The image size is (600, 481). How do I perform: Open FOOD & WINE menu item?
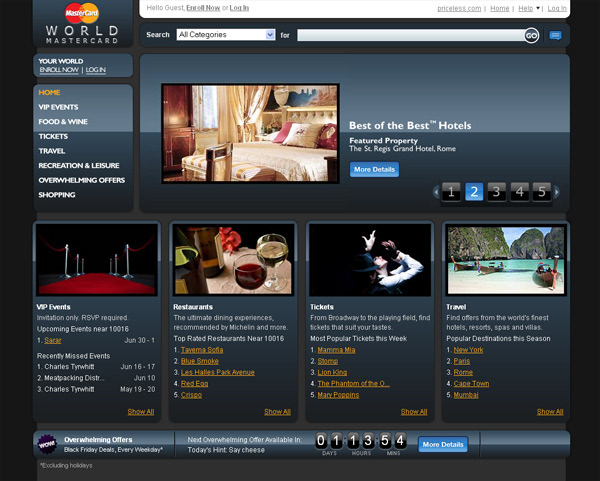coord(63,122)
